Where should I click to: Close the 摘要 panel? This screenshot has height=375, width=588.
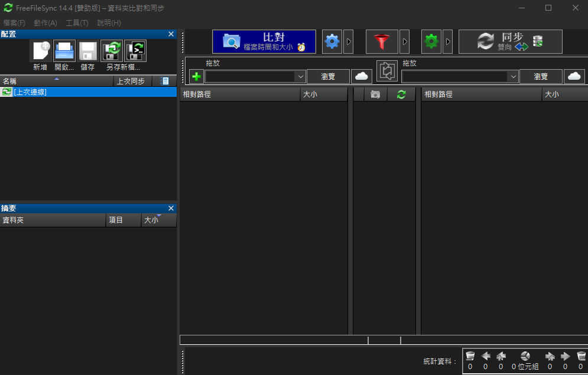171,208
